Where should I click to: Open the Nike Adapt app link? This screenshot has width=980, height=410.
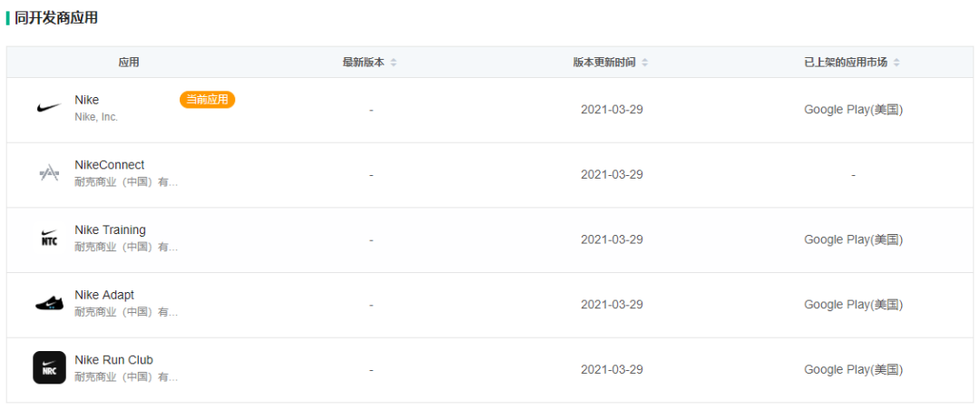coord(104,295)
